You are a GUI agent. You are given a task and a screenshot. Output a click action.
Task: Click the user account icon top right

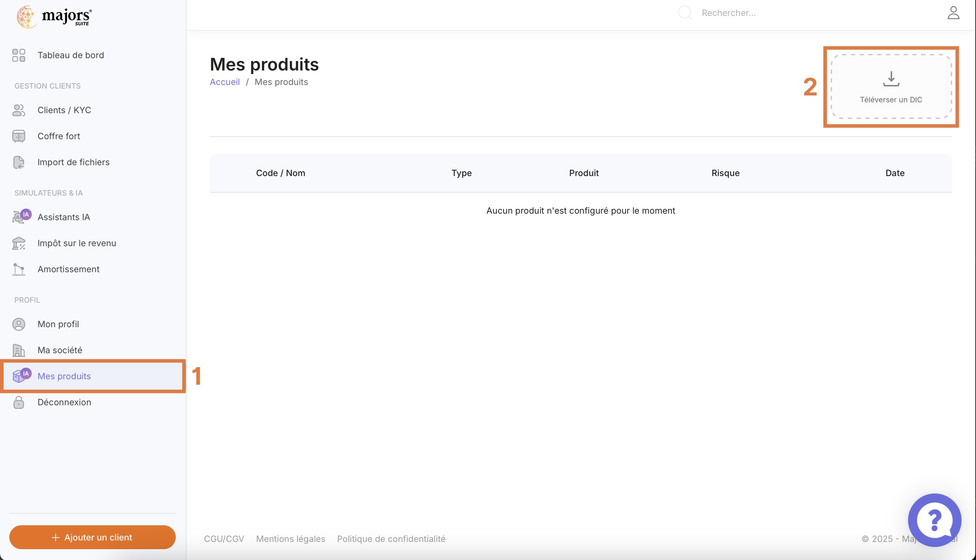point(954,13)
